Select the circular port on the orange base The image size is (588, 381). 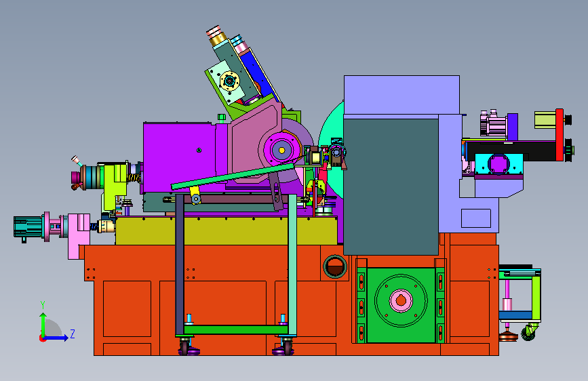335,266
